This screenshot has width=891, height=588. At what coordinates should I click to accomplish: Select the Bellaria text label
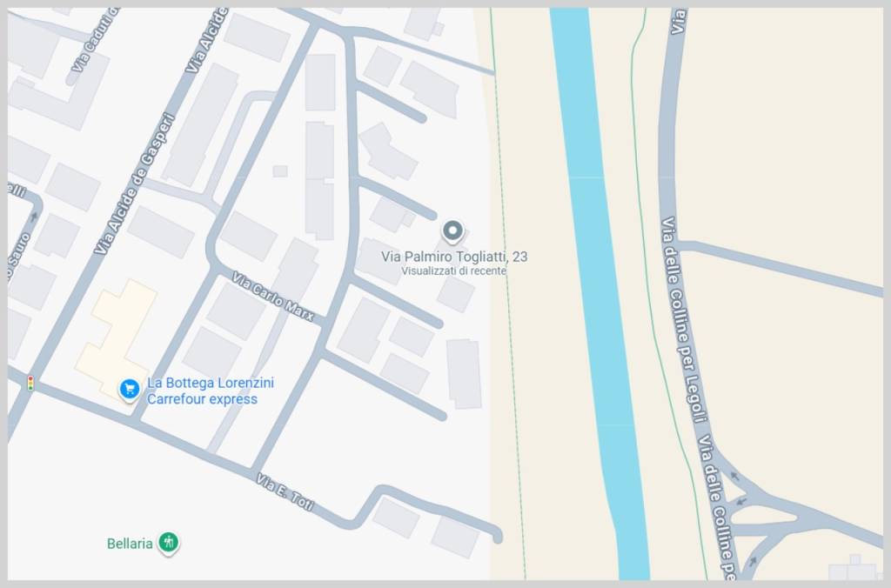130,544
